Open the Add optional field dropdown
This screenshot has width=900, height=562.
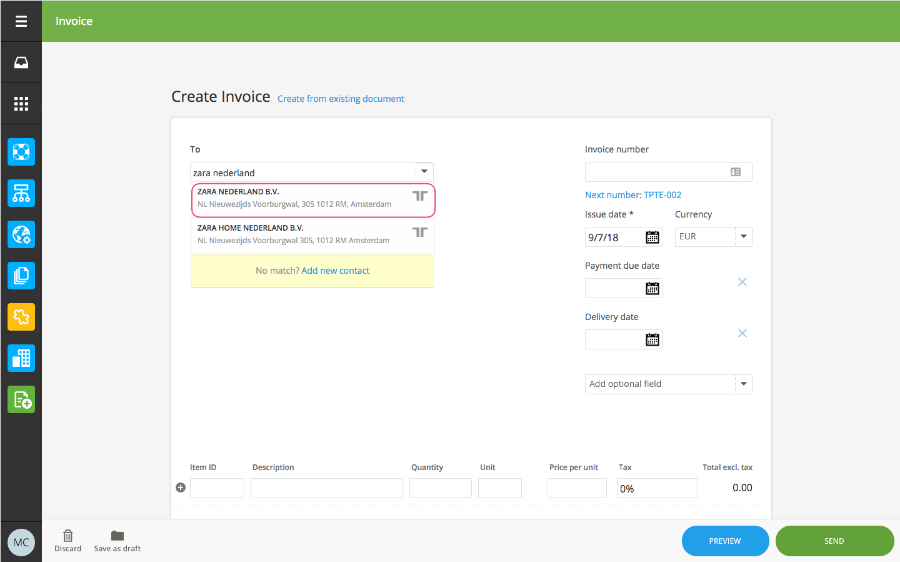743,384
